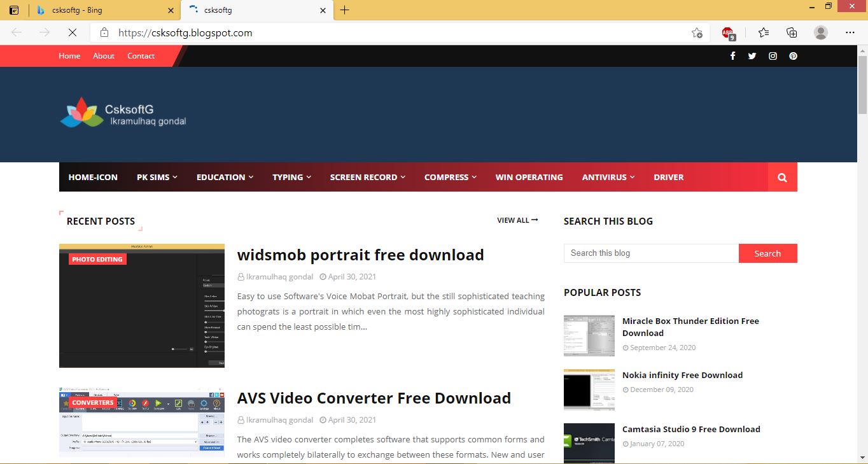This screenshot has height=464, width=868.
Task: Open widsmob portrait free download post
Action: point(360,255)
